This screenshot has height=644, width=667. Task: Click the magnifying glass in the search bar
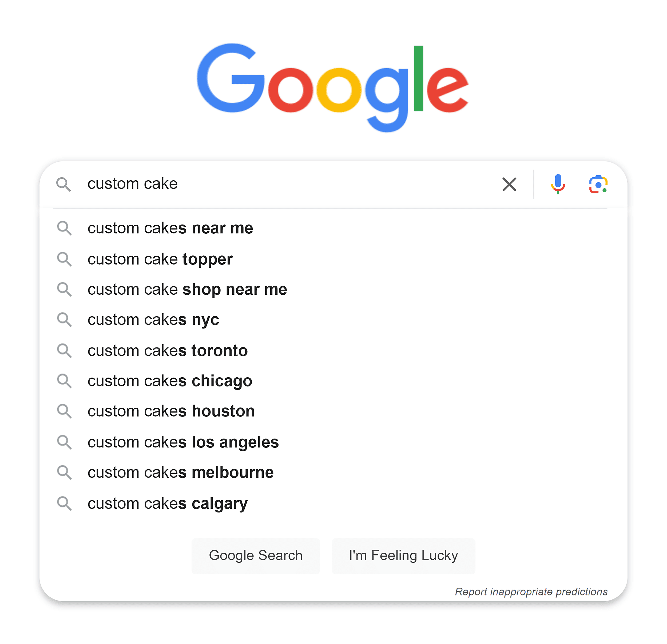coord(65,184)
